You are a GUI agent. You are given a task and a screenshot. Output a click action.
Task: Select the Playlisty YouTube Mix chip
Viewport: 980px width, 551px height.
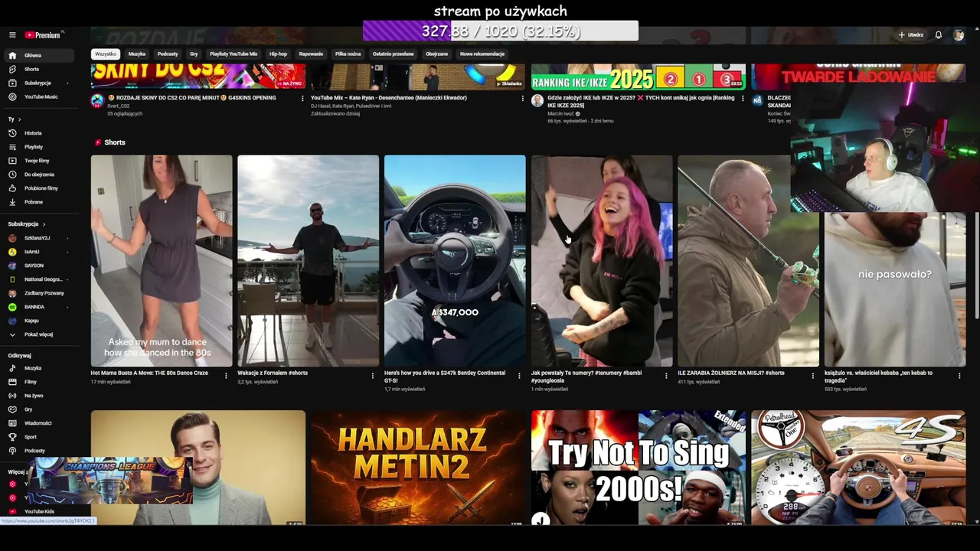click(x=234, y=54)
